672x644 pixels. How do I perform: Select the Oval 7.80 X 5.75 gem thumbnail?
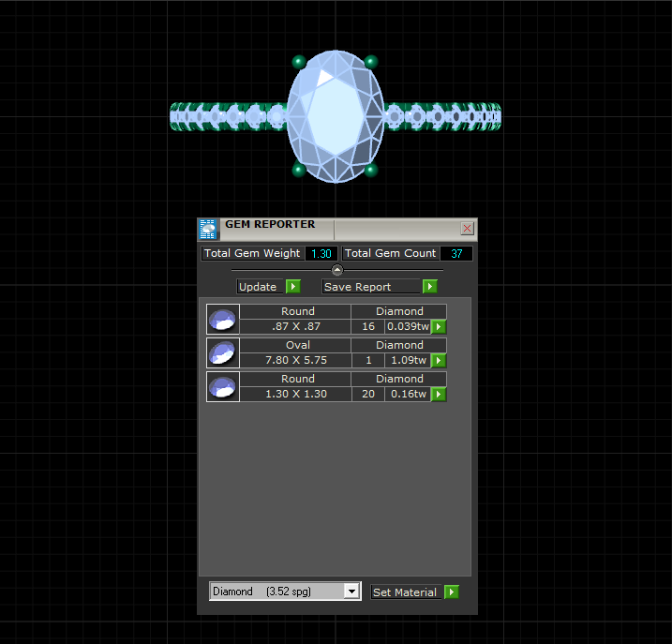click(223, 352)
